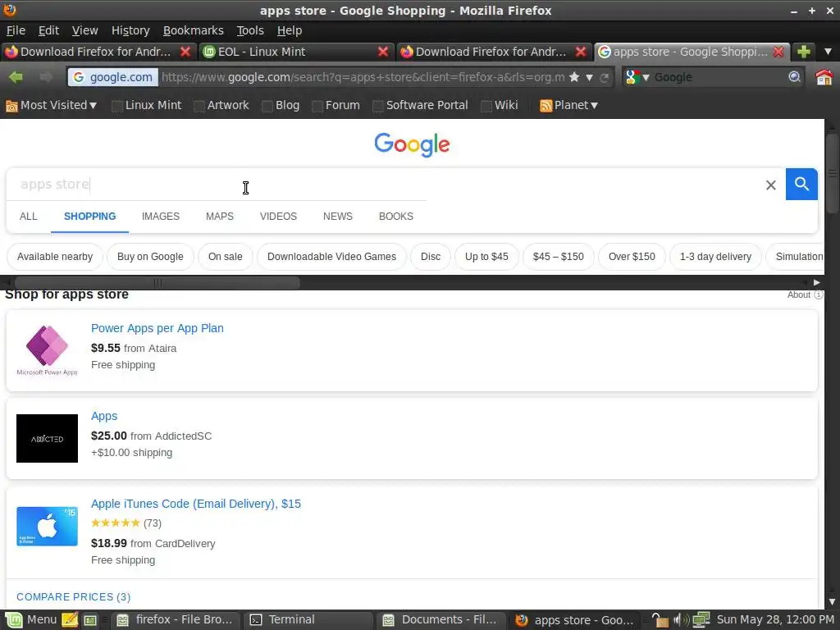Switch to the NEWS results tab
Viewport: 840px width, 630px height.
337,217
